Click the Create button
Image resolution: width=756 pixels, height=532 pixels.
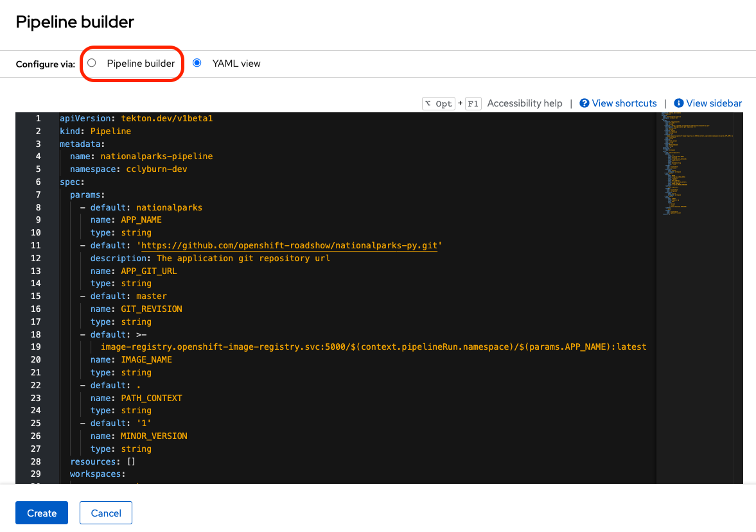[x=42, y=513]
